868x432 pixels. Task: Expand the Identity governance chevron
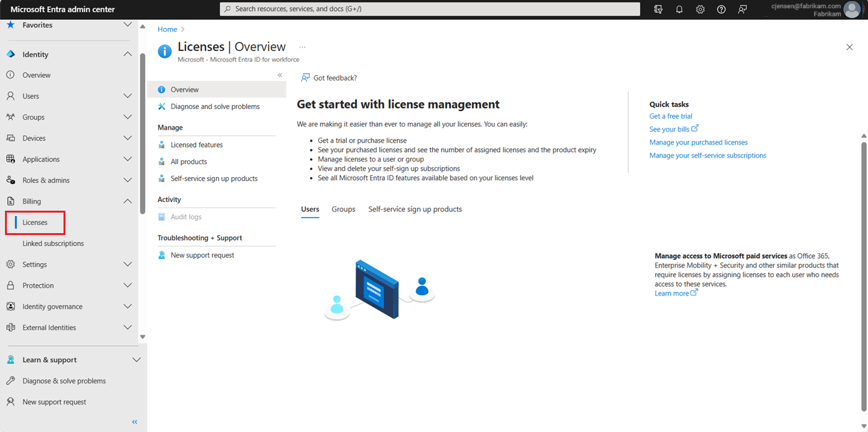click(128, 307)
